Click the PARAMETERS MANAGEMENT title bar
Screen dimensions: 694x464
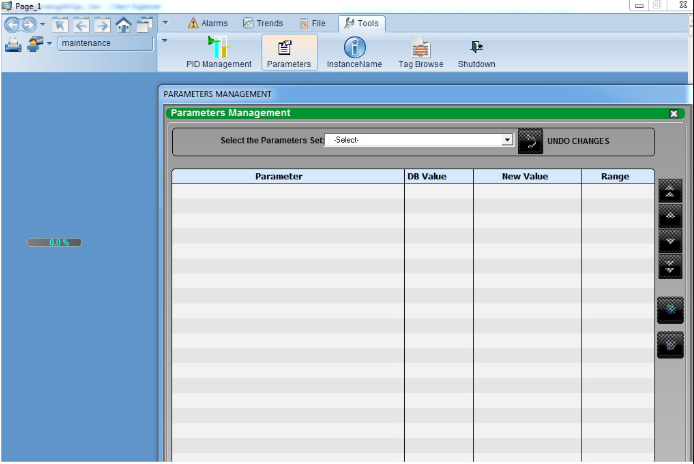(424, 94)
